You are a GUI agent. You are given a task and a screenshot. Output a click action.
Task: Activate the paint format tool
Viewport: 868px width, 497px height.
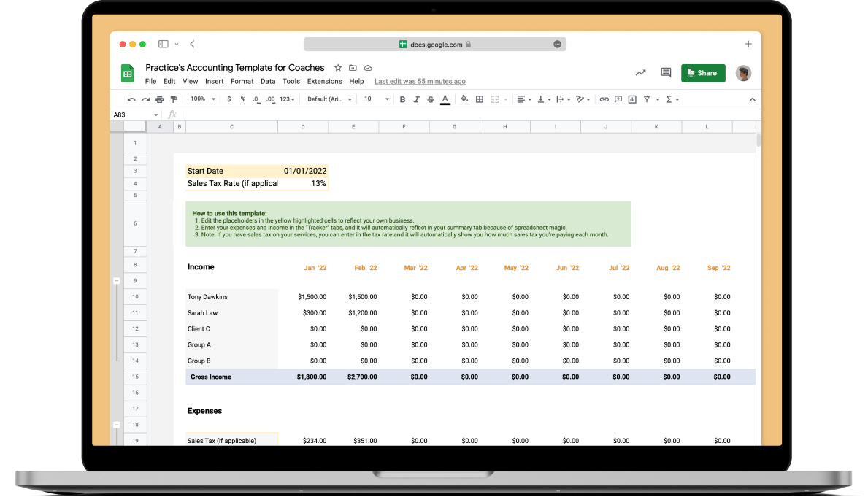(x=174, y=100)
